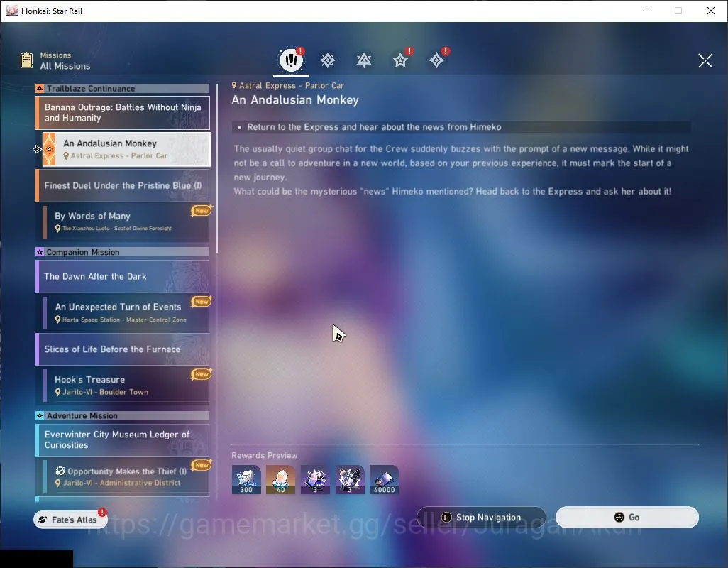Viewport: 728px width, 568px height.
Task: Collapse the Companion Mission section header
Action: click(x=123, y=252)
